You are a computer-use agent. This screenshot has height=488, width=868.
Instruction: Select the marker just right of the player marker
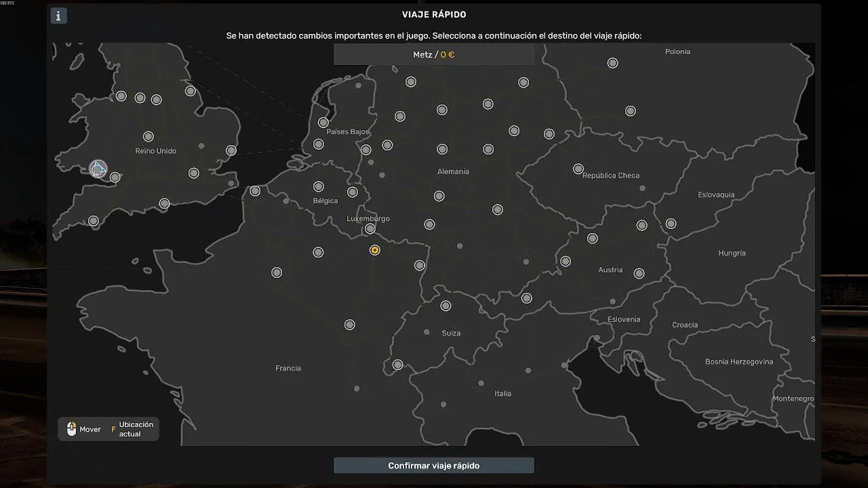tap(115, 178)
